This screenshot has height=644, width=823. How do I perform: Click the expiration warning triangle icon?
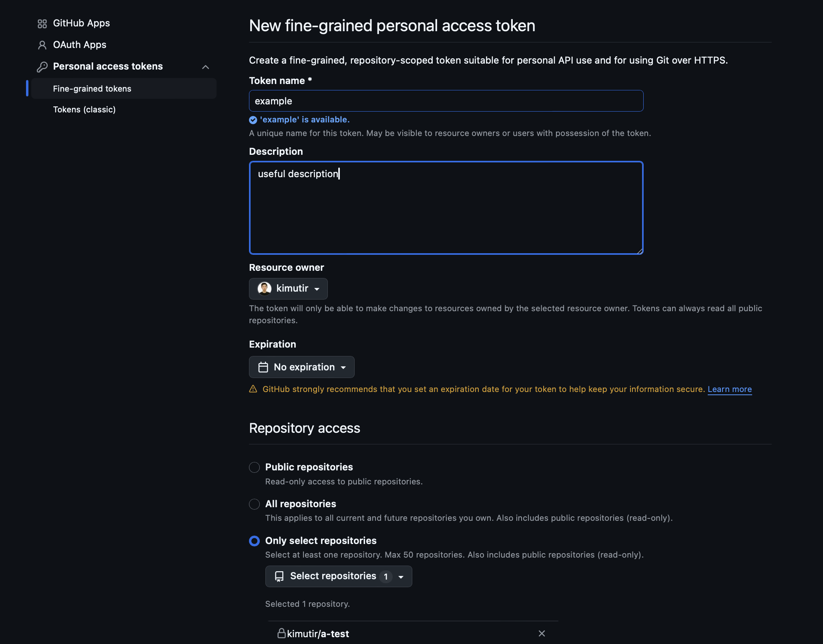[x=253, y=389]
